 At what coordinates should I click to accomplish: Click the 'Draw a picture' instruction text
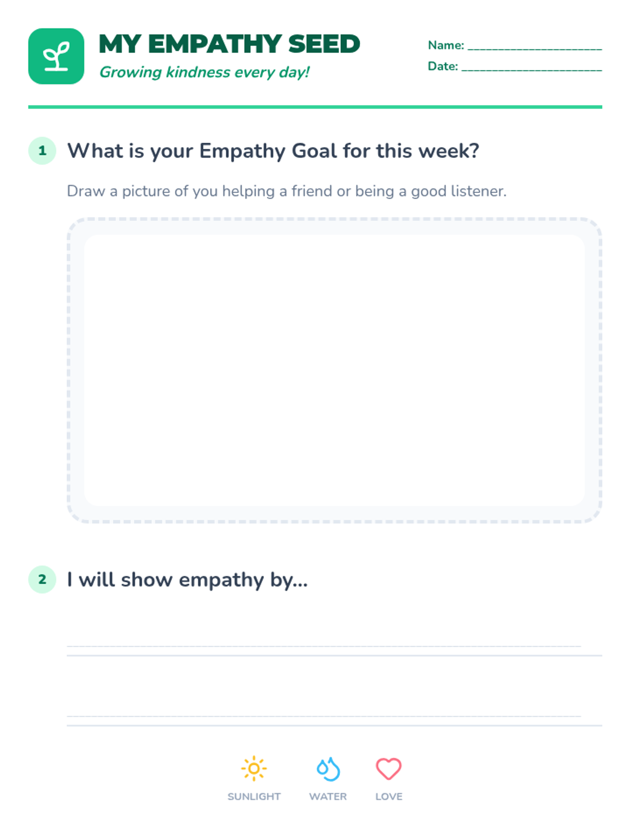click(287, 191)
